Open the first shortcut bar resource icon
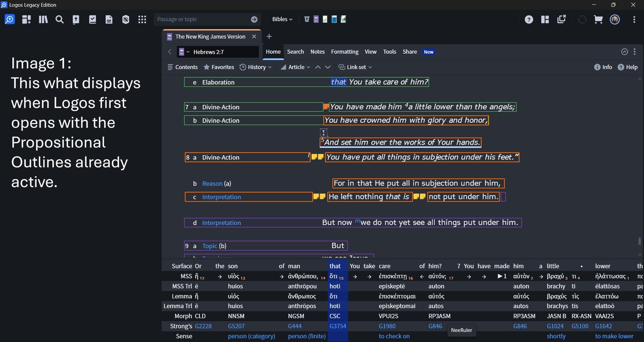 307,19
